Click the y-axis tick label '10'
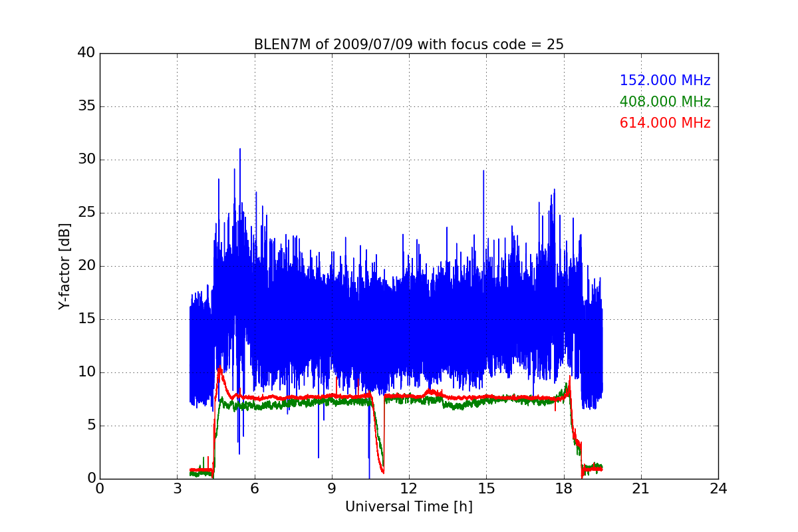This screenshot has width=798, height=532. 86,372
